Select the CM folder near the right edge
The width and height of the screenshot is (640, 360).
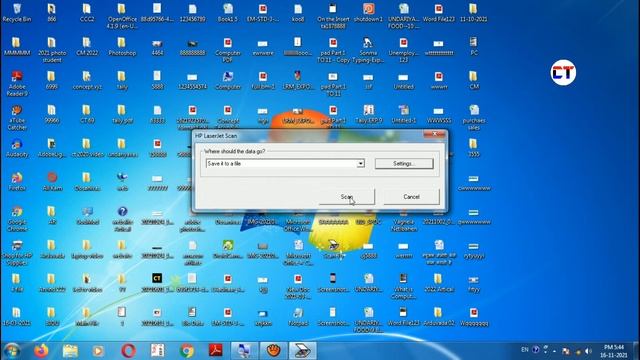(x=473, y=80)
